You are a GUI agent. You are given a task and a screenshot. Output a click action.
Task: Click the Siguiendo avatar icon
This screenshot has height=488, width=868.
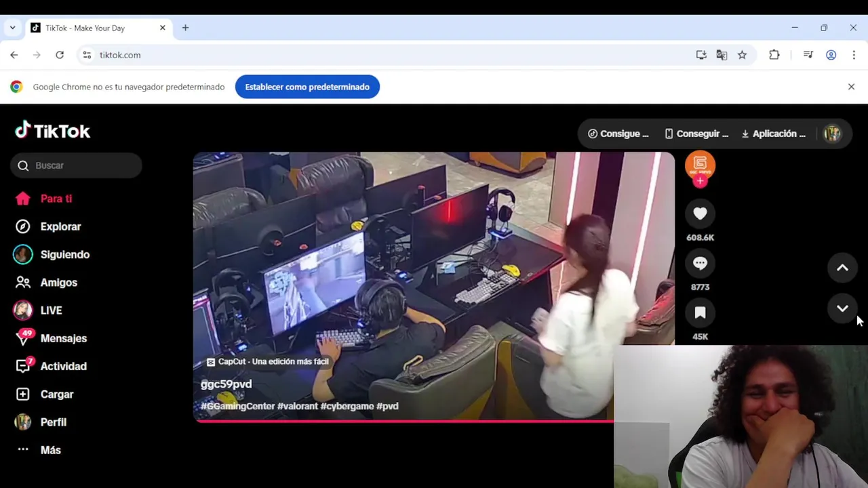[22, 254]
